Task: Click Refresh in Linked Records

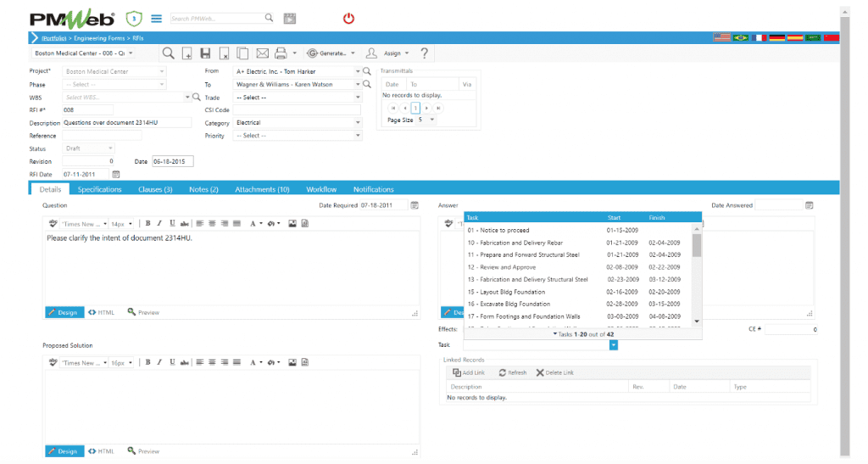Action: pyautogui.click(x=513, y=372)
